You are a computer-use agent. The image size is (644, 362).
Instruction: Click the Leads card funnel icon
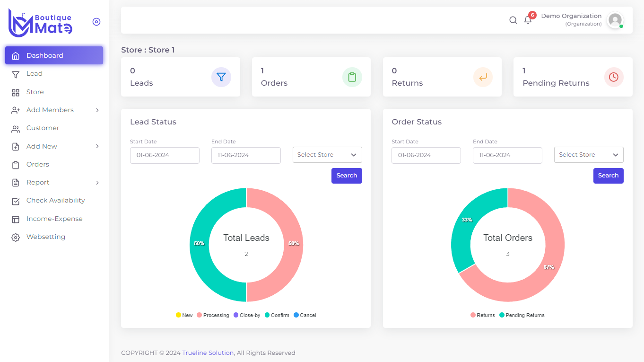pos(221,77)
